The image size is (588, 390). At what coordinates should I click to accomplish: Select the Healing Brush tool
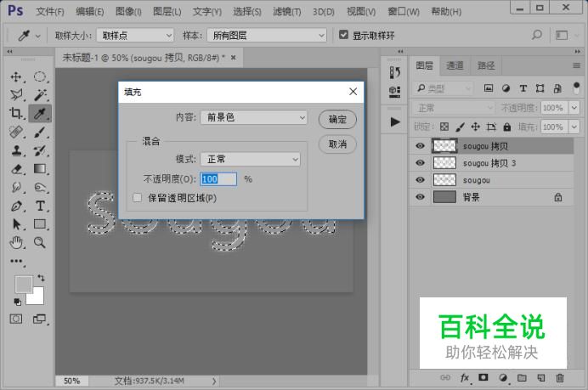coord(16,132)
